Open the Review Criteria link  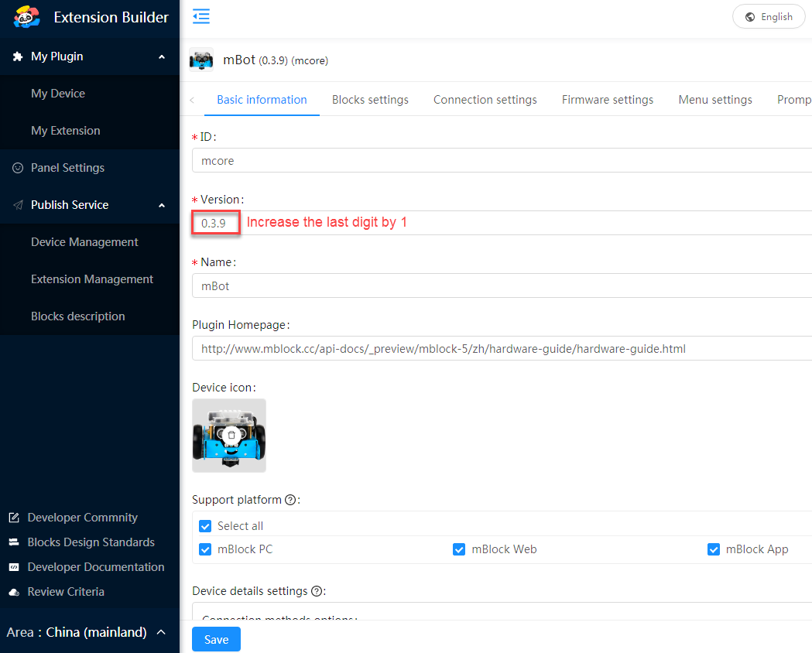pyautogui.click(x=66, y=592)
